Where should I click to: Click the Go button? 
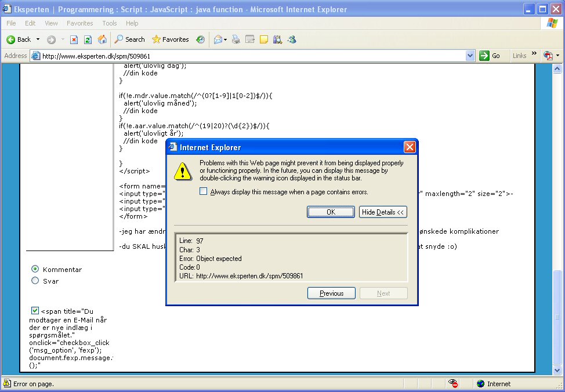(490, 56)
